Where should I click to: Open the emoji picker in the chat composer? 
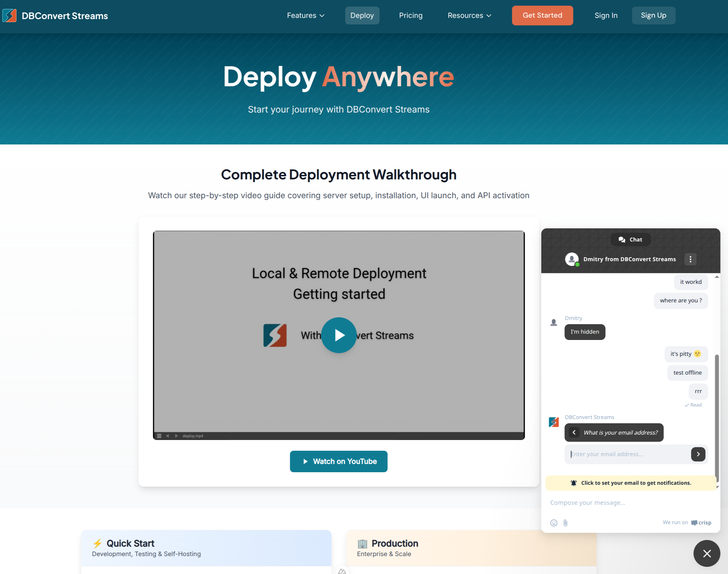554,523
